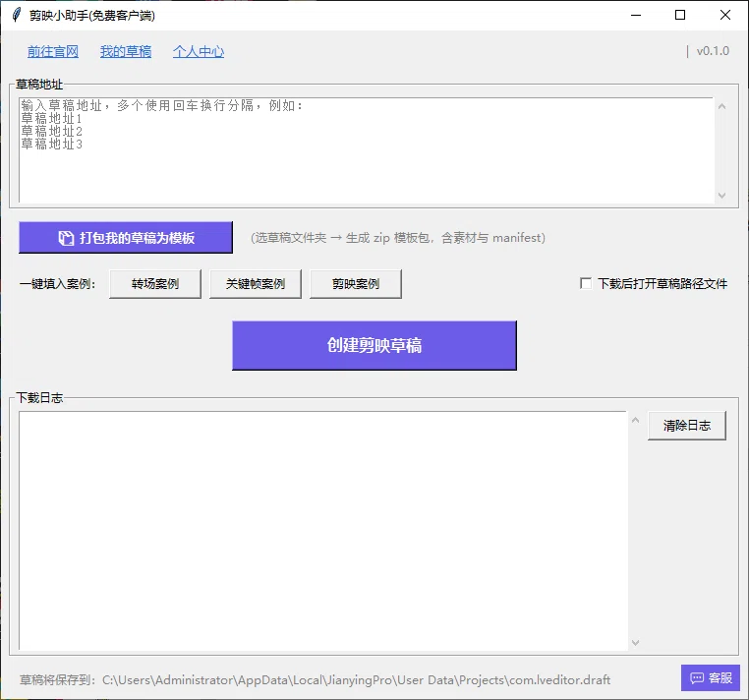Maximize the 剪映小助手 window
Screen dimensions: 749x700
click(x=680, y=16)
